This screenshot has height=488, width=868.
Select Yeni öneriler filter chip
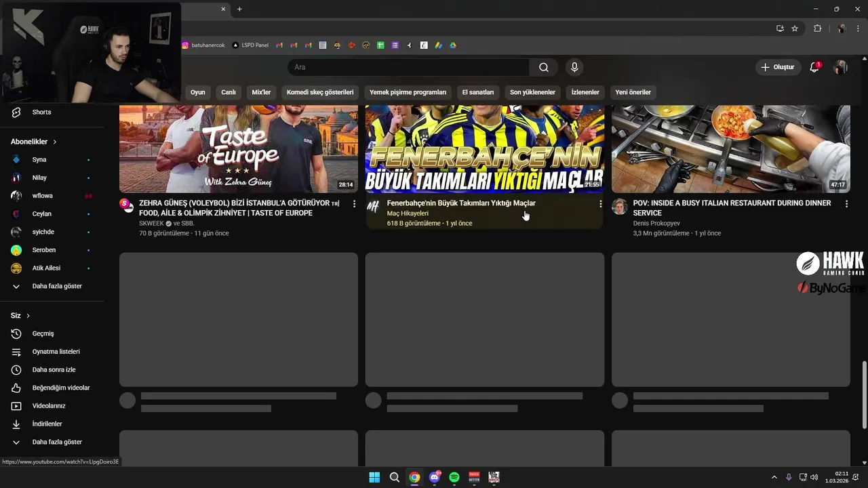click(633, 92)
